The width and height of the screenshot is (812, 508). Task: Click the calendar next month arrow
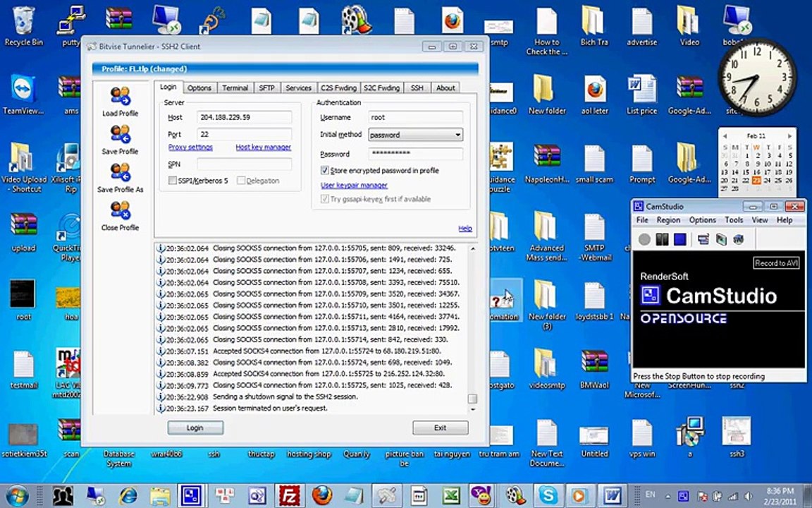point(789,135)
